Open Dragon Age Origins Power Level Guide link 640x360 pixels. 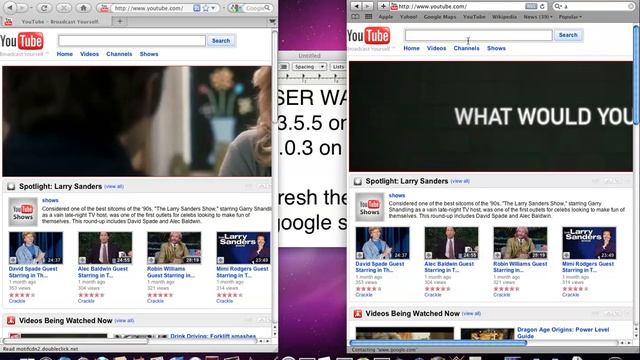coord(563,333)
